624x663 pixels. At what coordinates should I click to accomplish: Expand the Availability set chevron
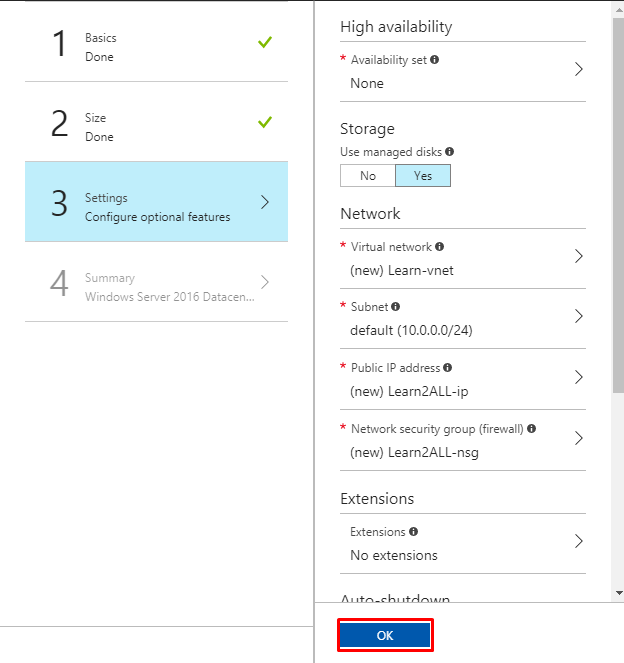tap(578, 70)
